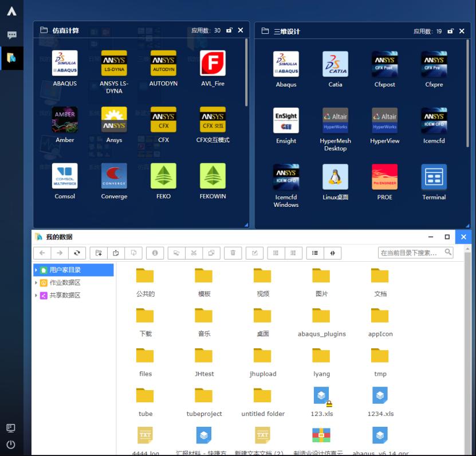Toggle the lock on the 三维设计 panel
The height and width of the screenshot is (456, 476).
pos(450,31)
